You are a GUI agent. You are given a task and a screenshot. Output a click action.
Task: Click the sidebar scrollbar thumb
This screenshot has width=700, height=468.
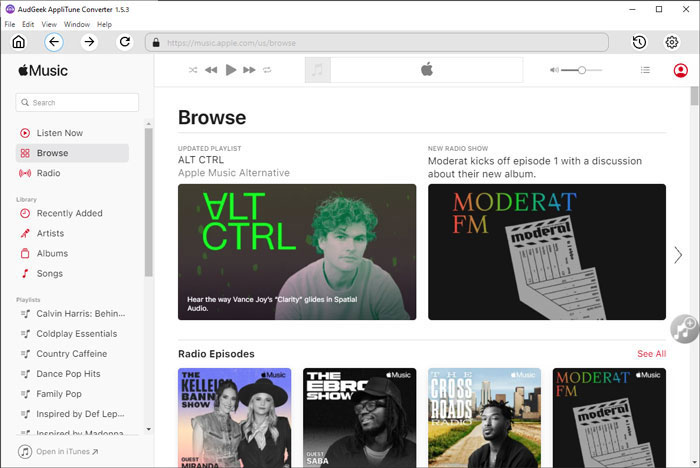[149, 202]
